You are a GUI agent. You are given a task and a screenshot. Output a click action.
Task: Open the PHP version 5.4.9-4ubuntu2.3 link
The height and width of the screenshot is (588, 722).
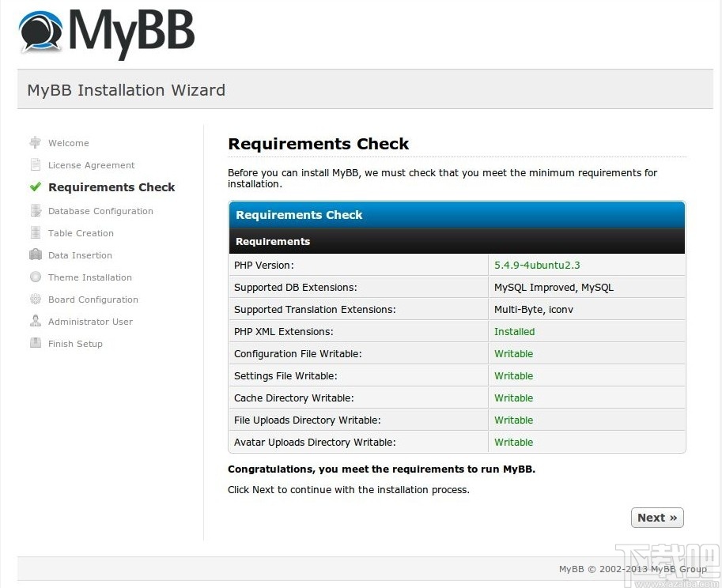click(537, 265)
